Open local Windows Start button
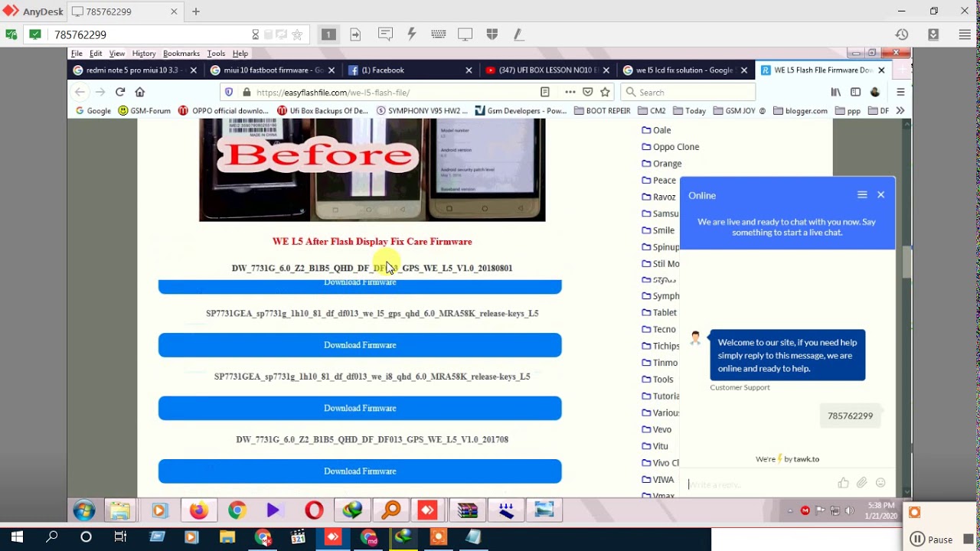 click(17, 537)
